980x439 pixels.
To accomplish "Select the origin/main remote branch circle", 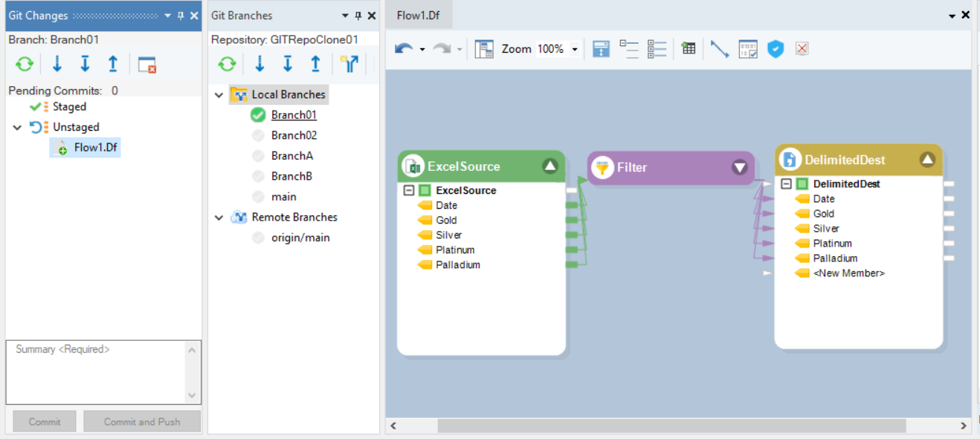I will 258,238.
